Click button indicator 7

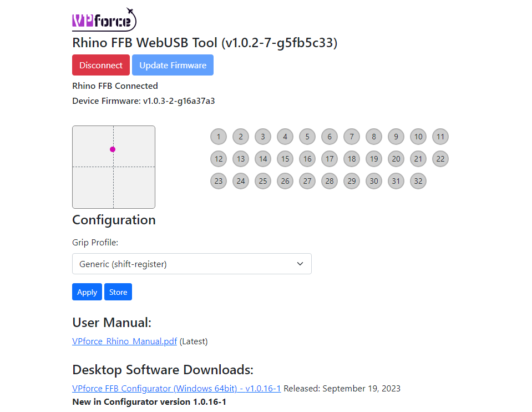point(352,137)
